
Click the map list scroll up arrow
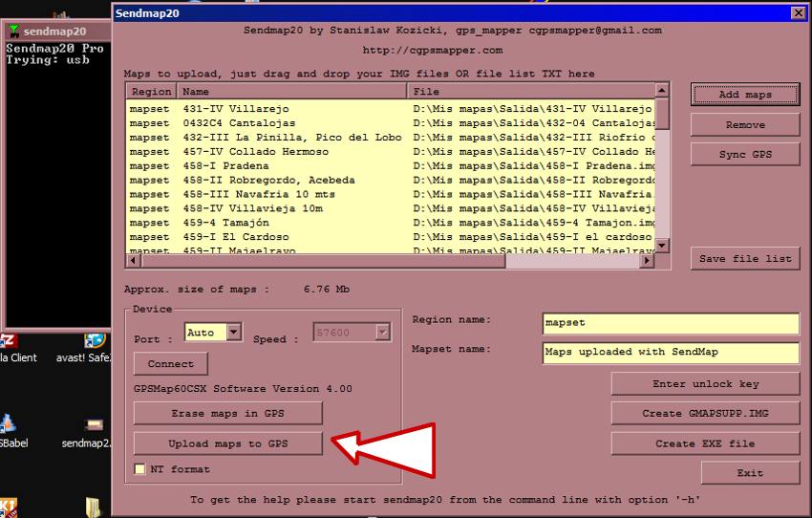pos(662,90)
